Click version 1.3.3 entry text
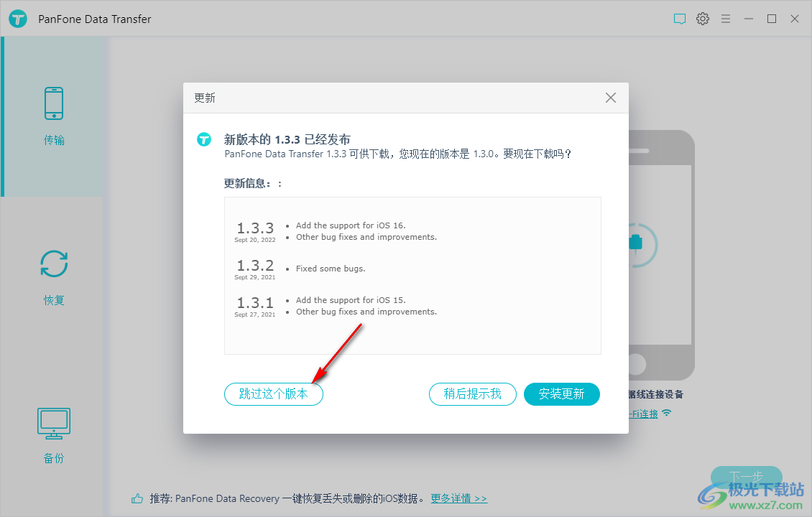The width and height of the screenshot is (812, 517). point(255,228)
